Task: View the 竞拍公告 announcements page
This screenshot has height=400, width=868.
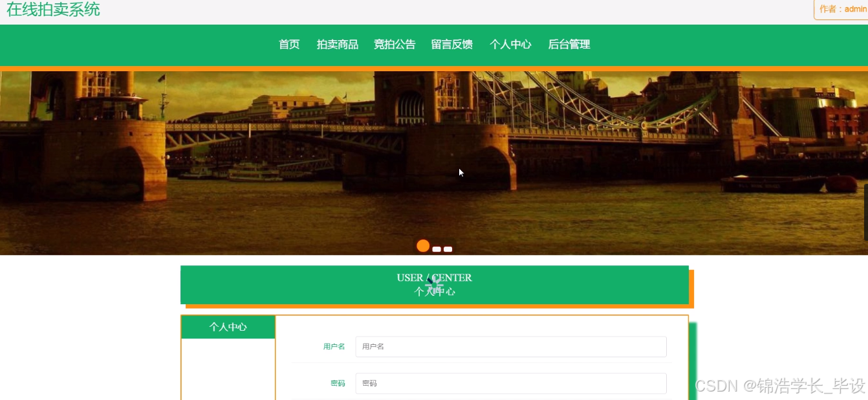Action: [x=395, y=44]
